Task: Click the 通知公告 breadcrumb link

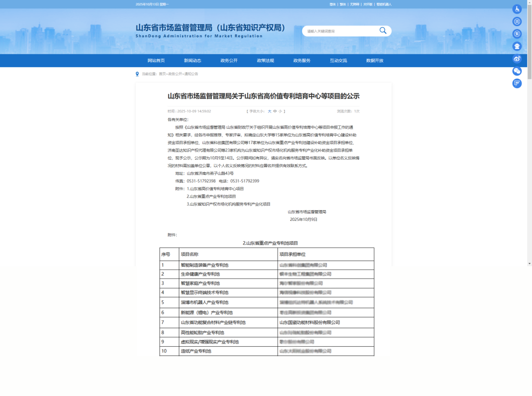Action: tap(191, 74)
